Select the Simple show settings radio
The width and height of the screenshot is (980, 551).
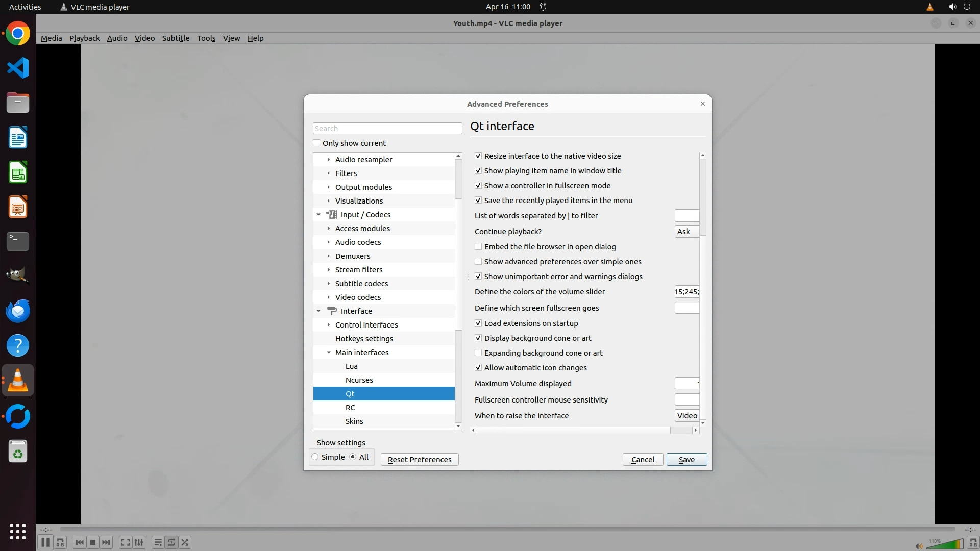315,457
